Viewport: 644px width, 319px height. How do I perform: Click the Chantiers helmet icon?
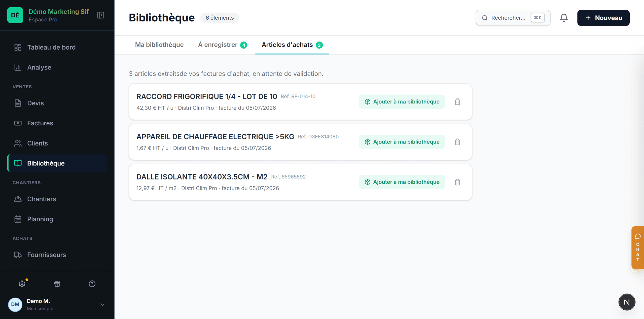coord(18,199)
